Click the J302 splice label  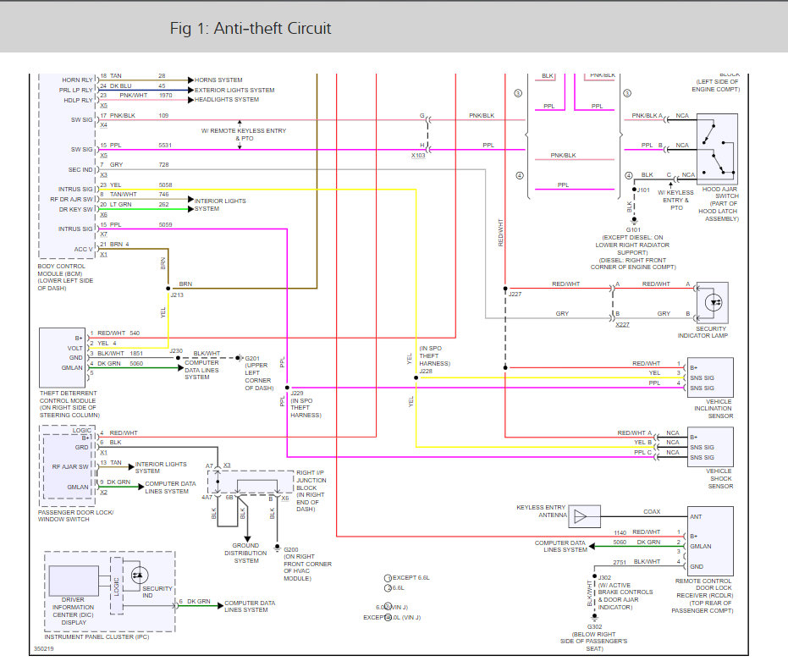click(604, 577)
